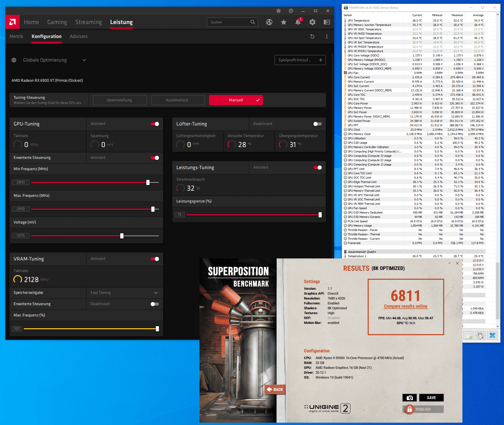The image size is (504, 425).
Task: Select Manuell tuning mode
Action: tap(236, 100)
